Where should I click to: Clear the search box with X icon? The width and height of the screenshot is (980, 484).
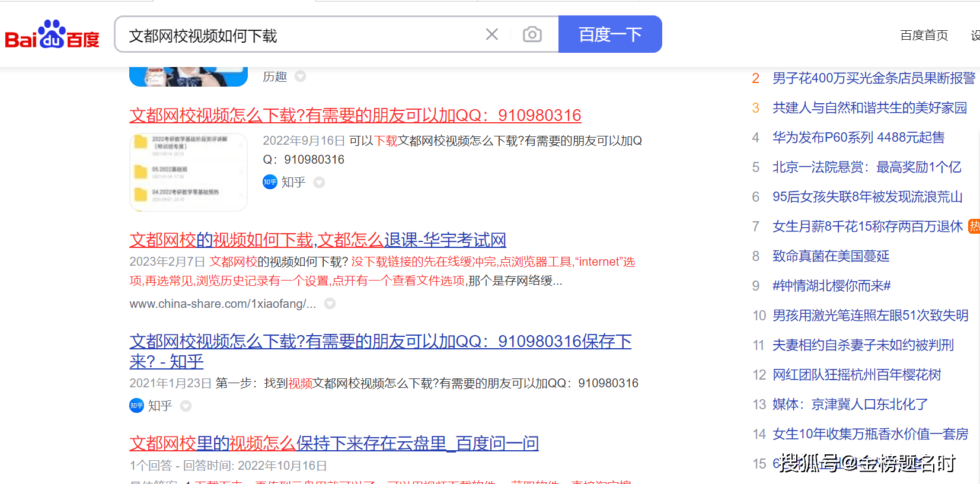click(x=491, y=34)
